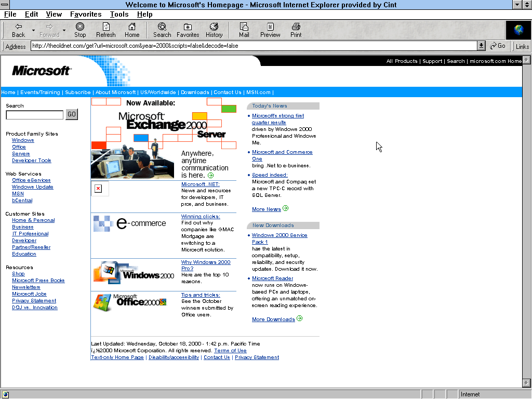Click the Subscribe nav bar link
Screen dimensions: 532x399
[78, 92]
